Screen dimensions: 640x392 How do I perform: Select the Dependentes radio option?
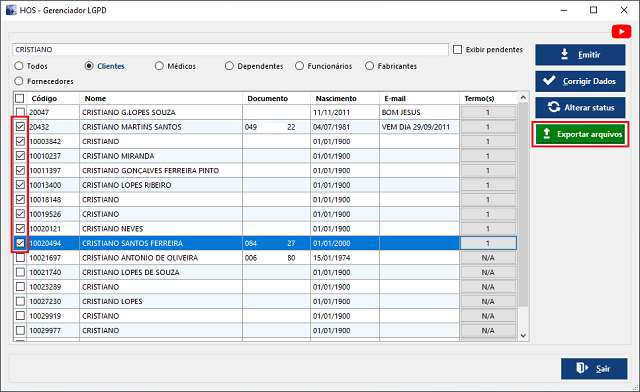point(229,66)
